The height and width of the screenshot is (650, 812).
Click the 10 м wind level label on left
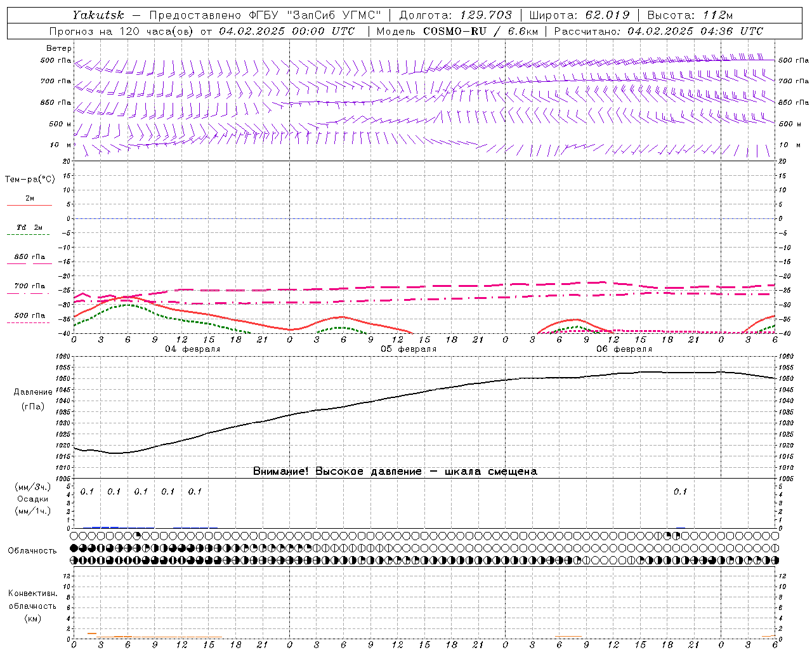62,145
